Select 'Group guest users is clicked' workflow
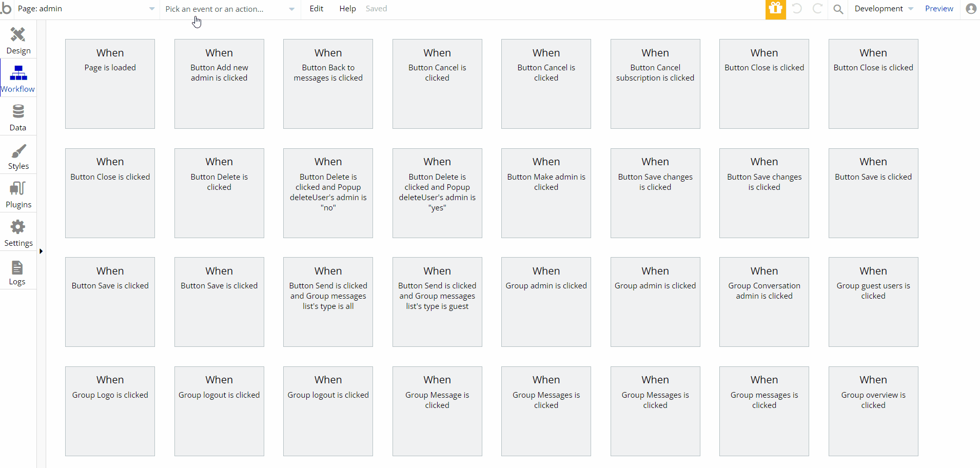This screenshot has width=980, height=468. point(873,302)
